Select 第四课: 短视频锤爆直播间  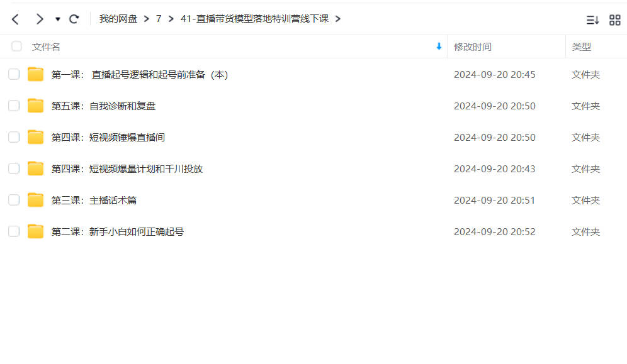[108, 137]
